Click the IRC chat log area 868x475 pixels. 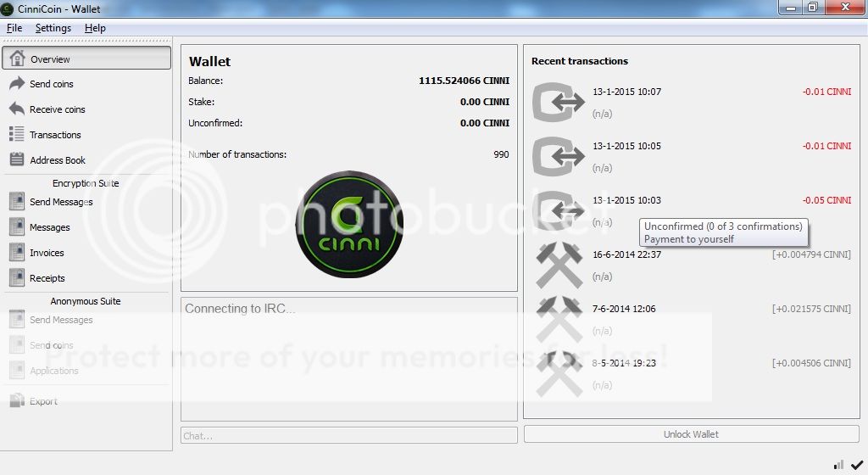(348, 359)
